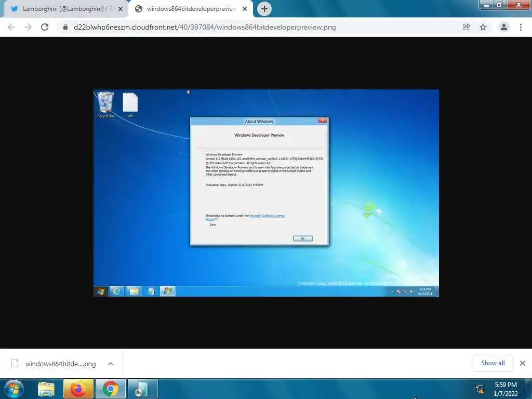Close the windows864bitdeveloperpreview tab
The image size is (532, 399).
coord(245,9)
